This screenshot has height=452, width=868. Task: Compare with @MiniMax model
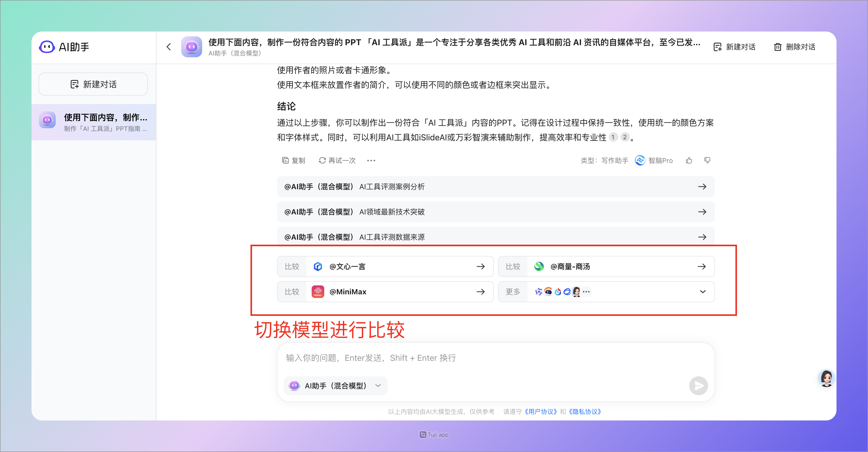385,292
